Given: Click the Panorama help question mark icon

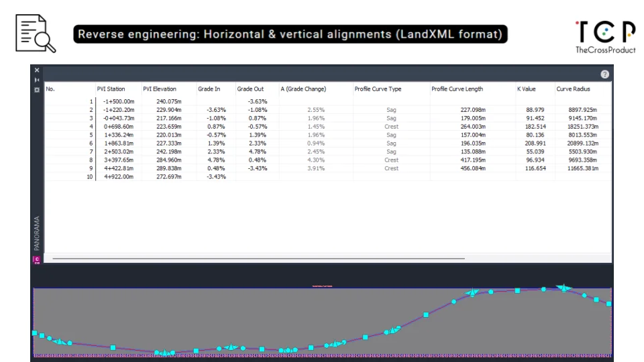Looking at the screenshot, I should click(604, 74).
